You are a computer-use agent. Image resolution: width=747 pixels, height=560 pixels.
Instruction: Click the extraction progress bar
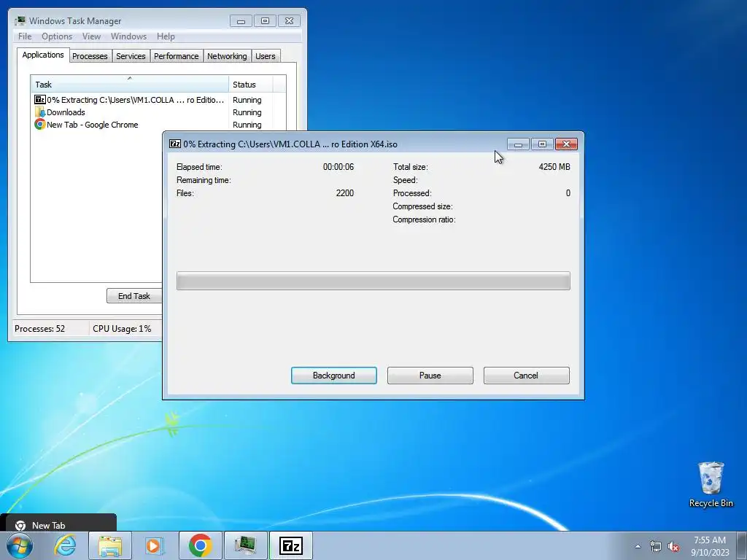click(x=373, y=281)
